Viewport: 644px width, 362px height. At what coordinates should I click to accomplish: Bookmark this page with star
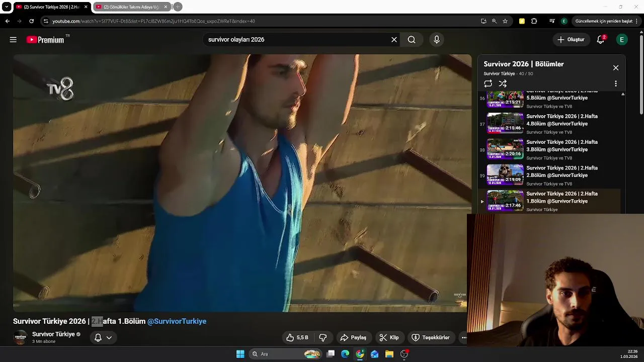click(x=505, y=21)
